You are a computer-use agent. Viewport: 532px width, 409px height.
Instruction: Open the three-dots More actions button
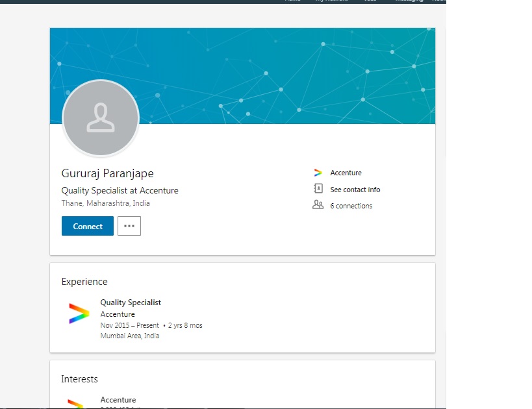[129, 226]
